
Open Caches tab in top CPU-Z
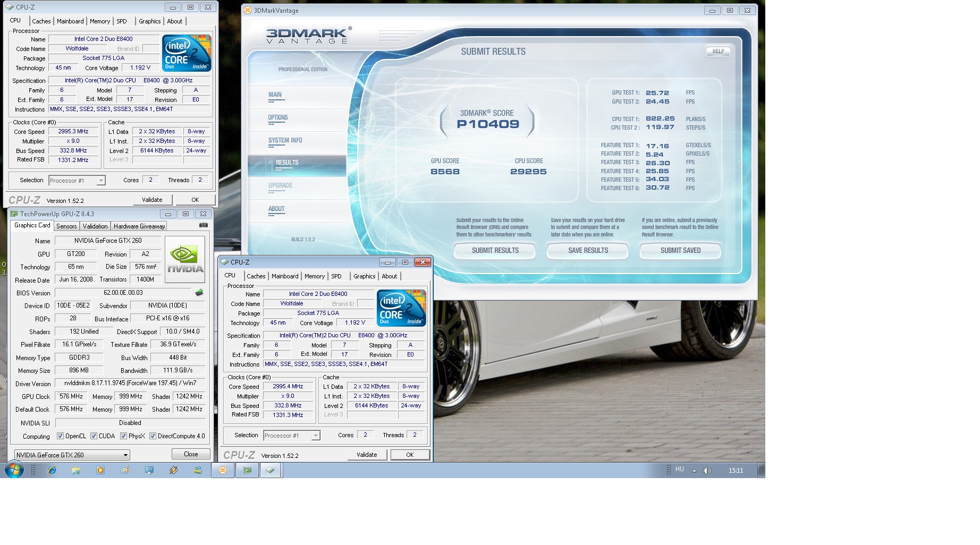41,21
